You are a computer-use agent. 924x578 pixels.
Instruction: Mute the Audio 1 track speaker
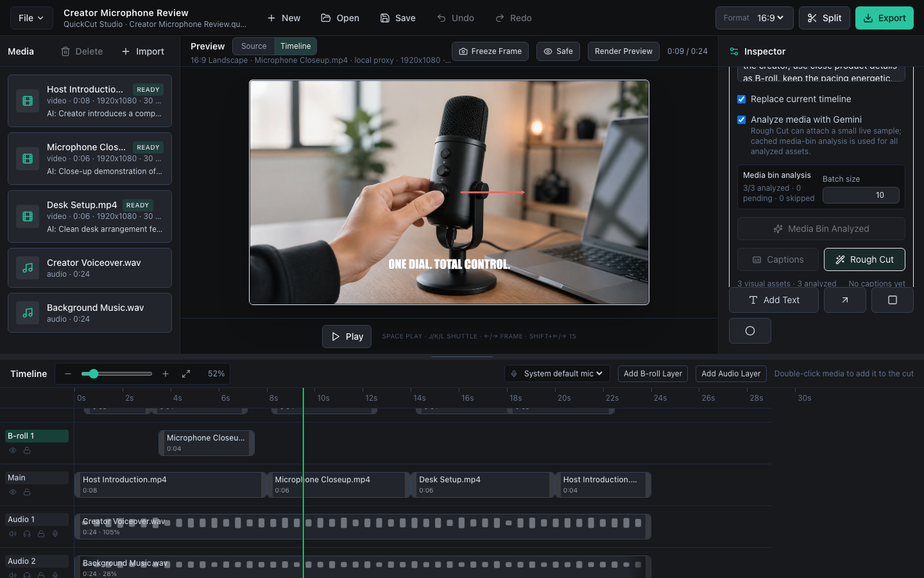(13, 534)
